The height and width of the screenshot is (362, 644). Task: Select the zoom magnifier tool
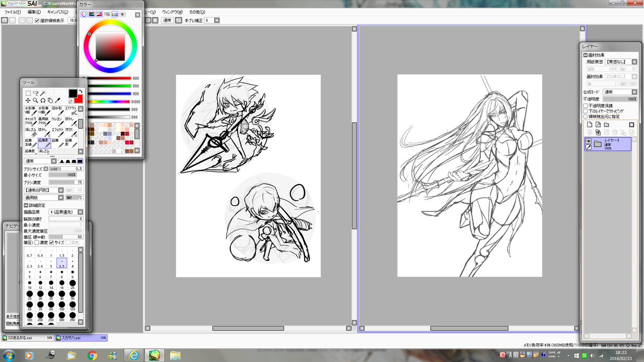pyautogui.click(x=35, y=100)
